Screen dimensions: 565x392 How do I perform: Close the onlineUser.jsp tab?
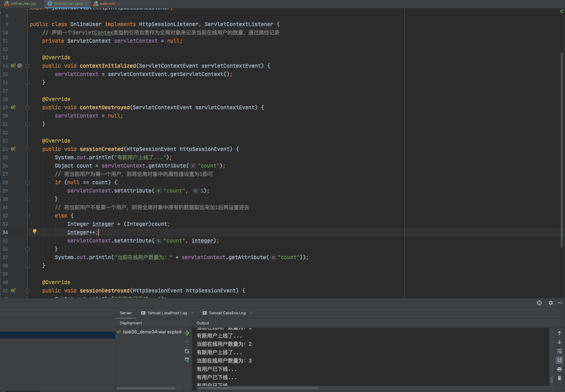point(41,3)
